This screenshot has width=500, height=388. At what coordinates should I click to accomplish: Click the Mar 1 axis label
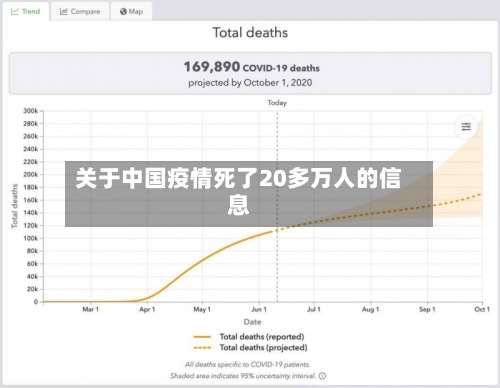coord(91,309)
